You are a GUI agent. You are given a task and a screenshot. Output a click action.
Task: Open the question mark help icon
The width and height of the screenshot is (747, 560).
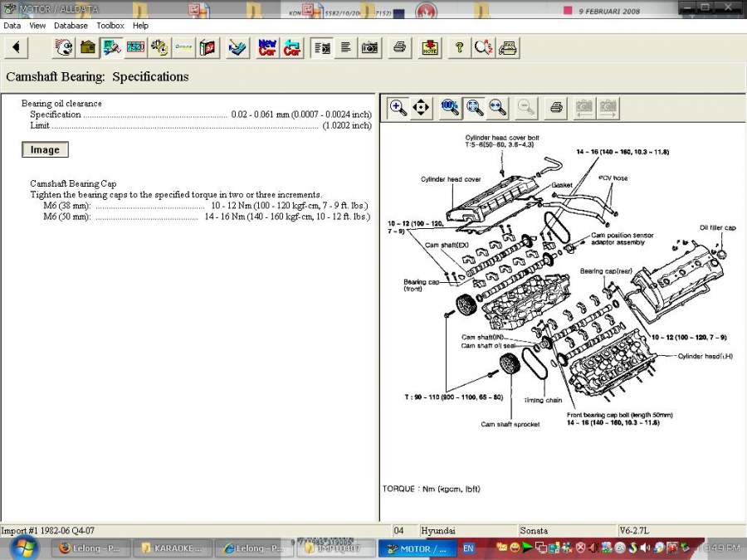point(459,47)
